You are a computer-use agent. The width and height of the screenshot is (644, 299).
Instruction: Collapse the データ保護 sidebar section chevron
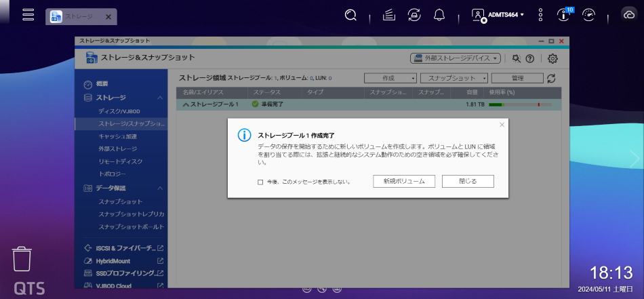(160, 188)
